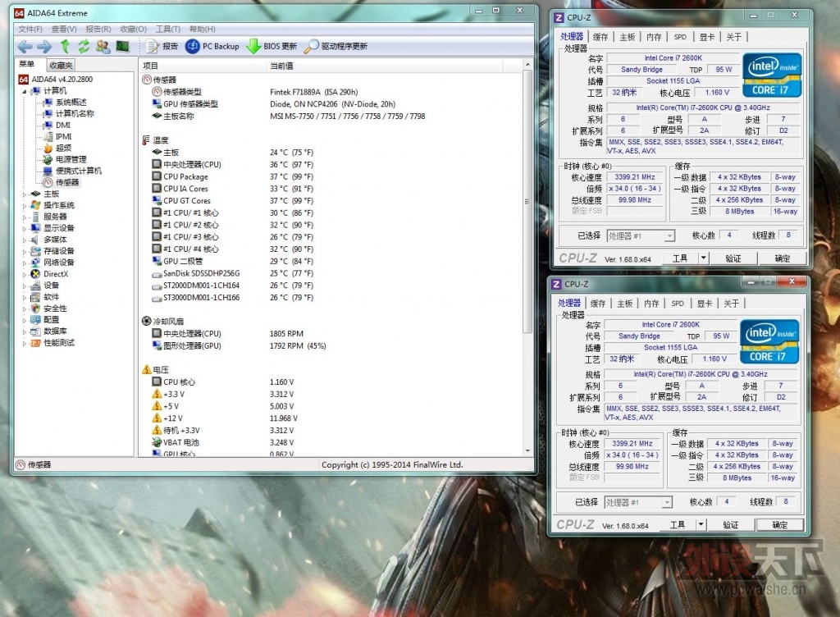Open the 查看(V) menu
This screenshot has width=840, height=617.
click(x=64, y=29)
